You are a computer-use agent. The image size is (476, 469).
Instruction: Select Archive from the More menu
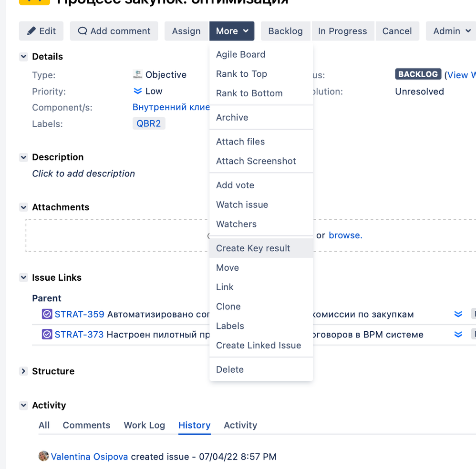pos(232,117)
